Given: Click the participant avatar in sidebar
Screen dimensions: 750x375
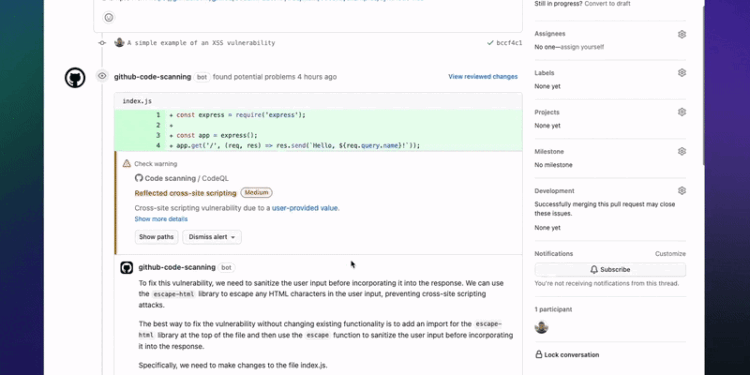Looking at the screenshot, I should click(541, 327).
